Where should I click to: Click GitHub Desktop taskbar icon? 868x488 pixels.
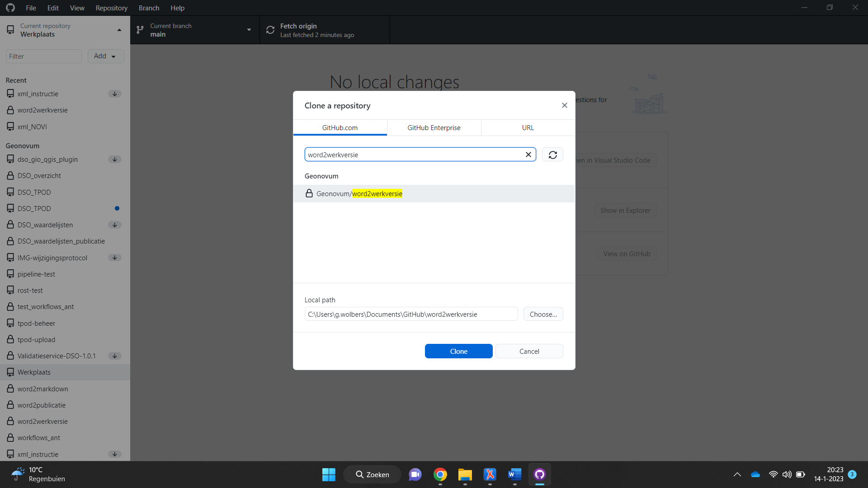tap(540, 474)
